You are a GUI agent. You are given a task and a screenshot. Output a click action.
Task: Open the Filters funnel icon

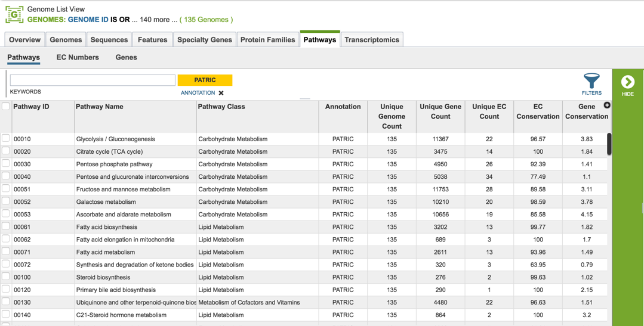point(591,81)
